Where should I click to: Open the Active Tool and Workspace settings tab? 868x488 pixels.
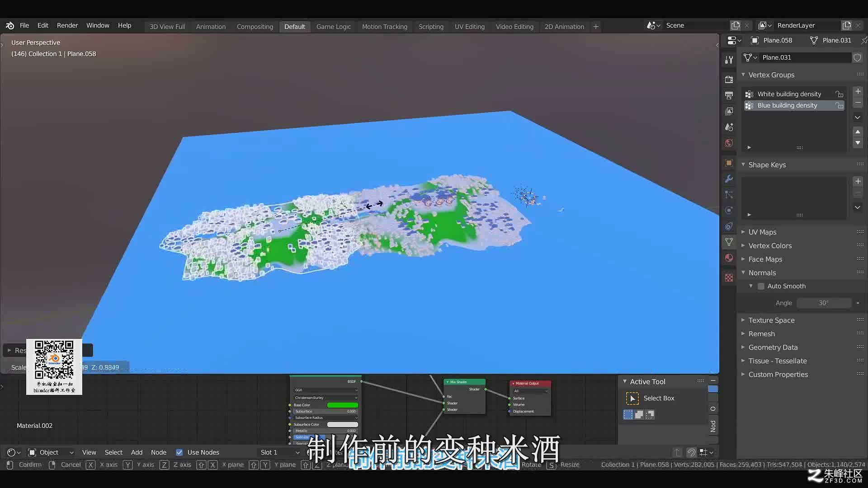[x=729, y=60]
